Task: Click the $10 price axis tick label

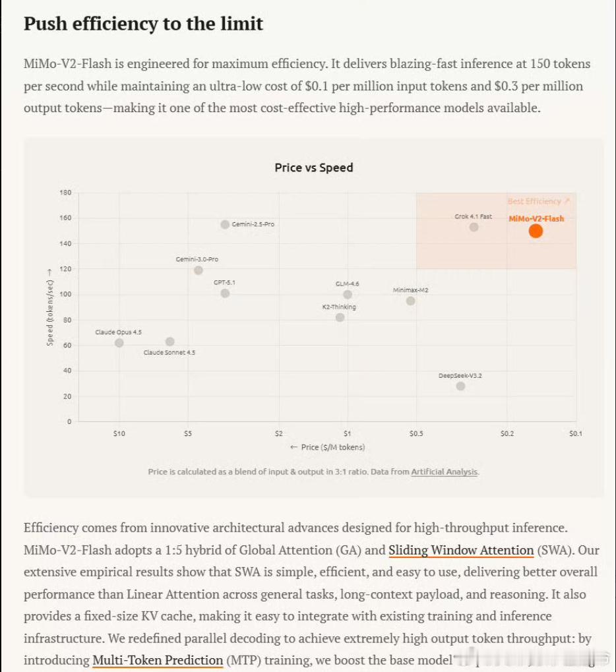Action: (x=119, y=433)
